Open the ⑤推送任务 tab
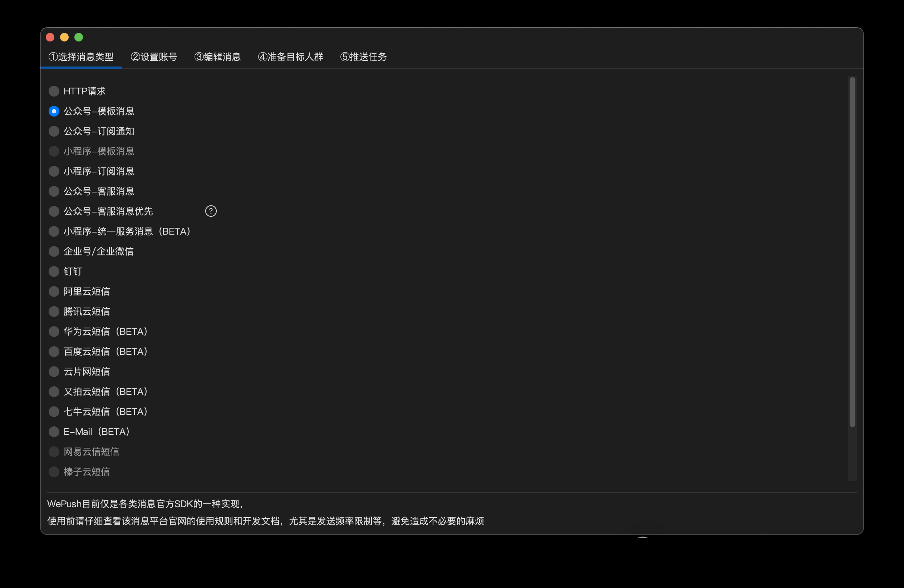The width and height of the screenshot is (904, 588). 364,57
